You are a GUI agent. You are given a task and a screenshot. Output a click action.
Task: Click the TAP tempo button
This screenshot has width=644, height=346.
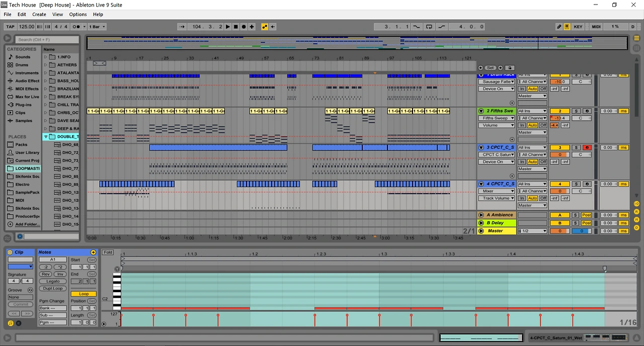click(x=11, y=27)
